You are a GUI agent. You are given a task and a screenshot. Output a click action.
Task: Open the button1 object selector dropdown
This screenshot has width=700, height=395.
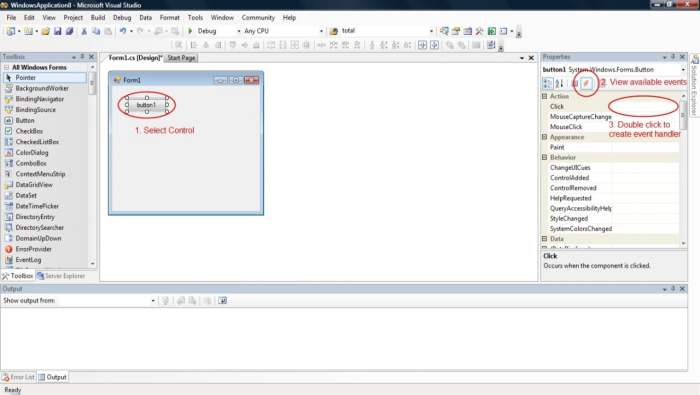click(683, 70)
